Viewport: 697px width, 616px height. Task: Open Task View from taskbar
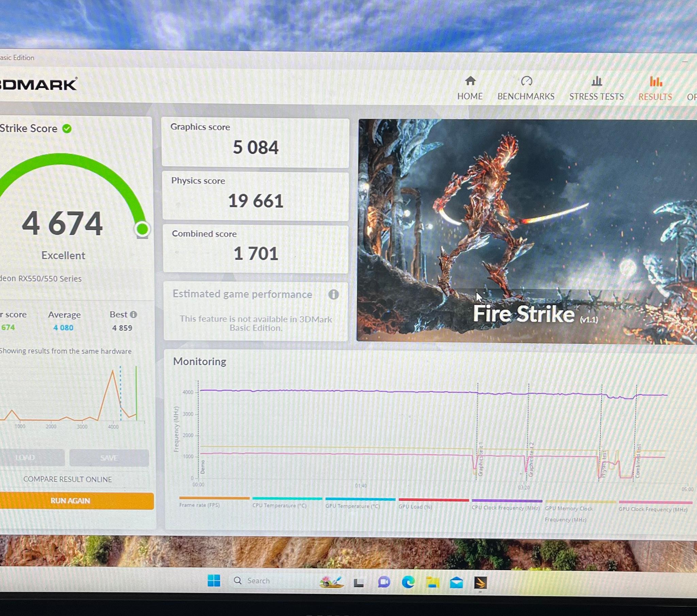(358, 583)
